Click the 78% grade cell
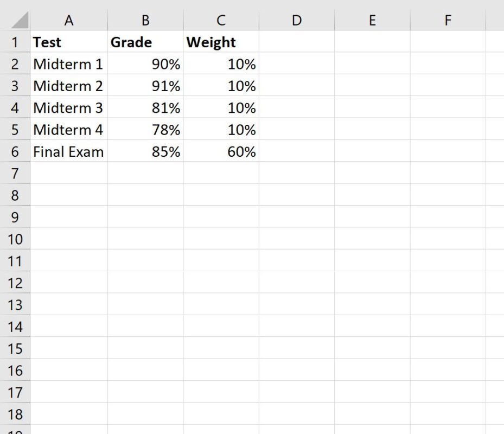Screen dimensions: 504x434 coord(145,130)
